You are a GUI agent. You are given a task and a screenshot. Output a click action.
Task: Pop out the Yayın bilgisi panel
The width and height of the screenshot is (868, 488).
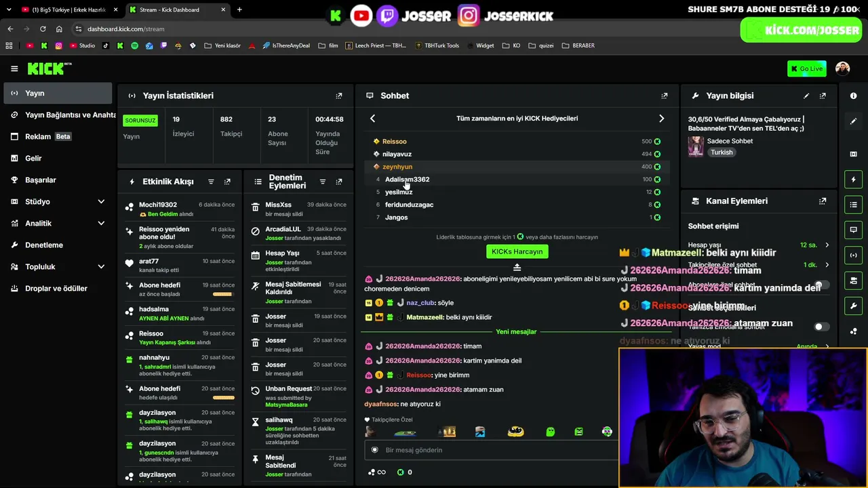[x=823, y=96]
